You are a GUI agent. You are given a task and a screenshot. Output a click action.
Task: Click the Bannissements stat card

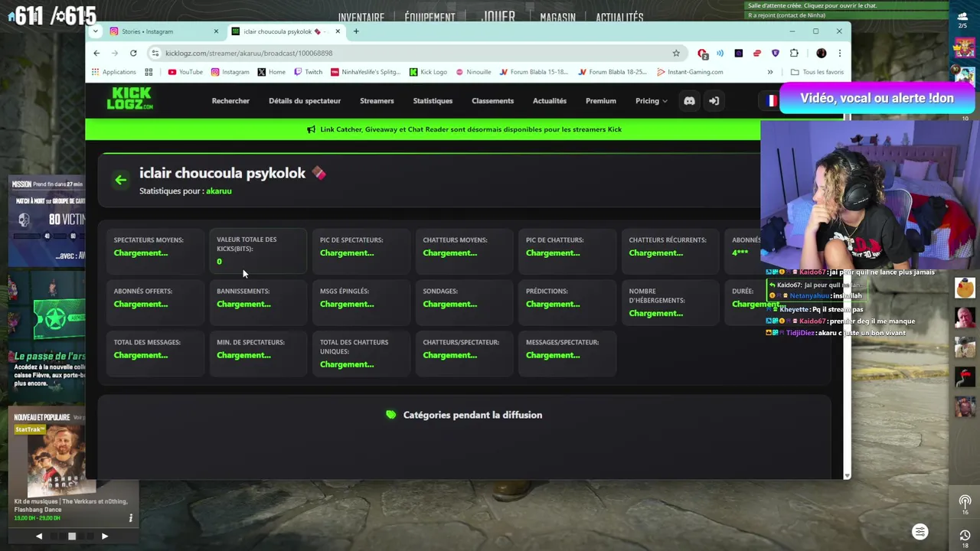258,302
